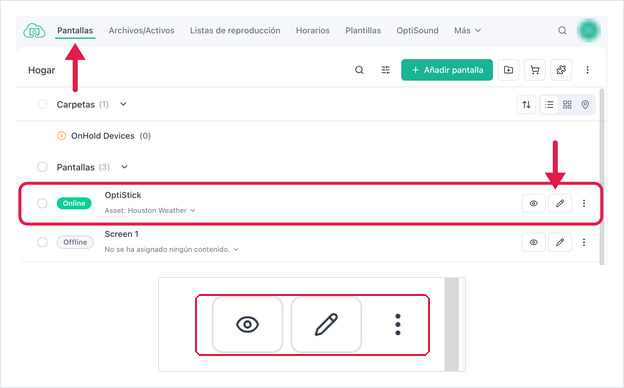Open the Archivos/Activos tab

[141, 30]
